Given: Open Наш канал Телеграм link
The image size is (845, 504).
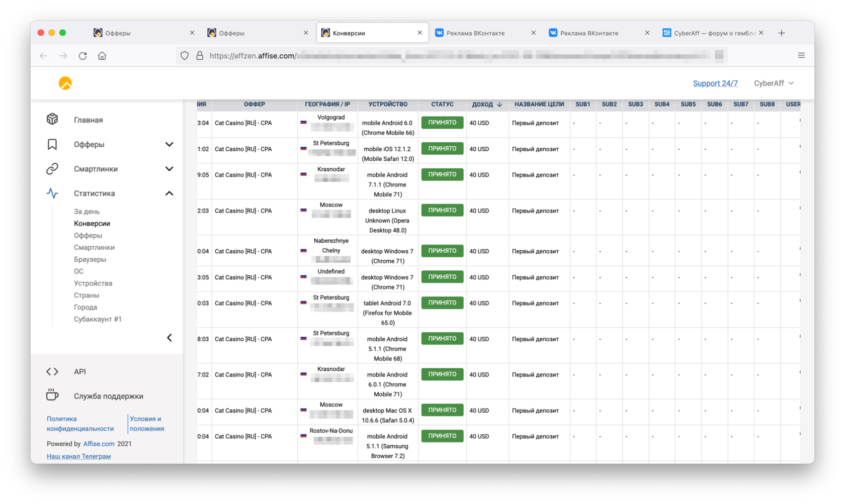Looking at the screenshot, I should pyautogui.click(x=78, y=456).
